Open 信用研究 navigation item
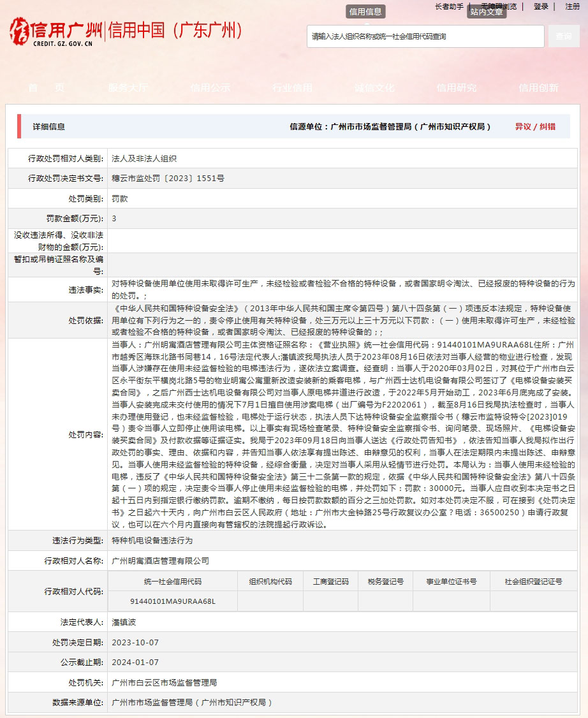The height and width of the screenshot is (718, 588). pyautogui.click(x=456, y=87)
